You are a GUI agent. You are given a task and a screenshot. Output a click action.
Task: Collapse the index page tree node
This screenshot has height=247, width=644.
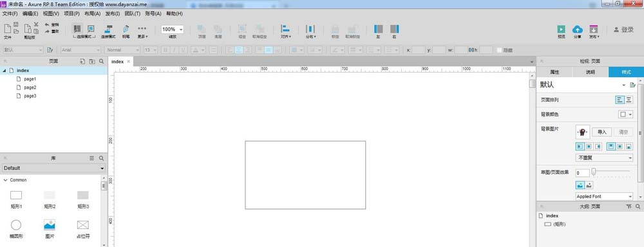tap(4, 71)
